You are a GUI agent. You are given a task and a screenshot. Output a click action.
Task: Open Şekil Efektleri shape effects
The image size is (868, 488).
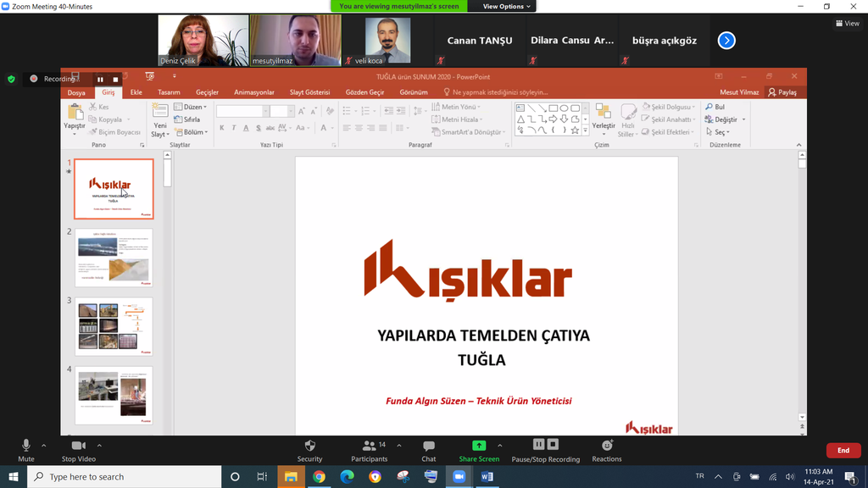coord(669,132)
